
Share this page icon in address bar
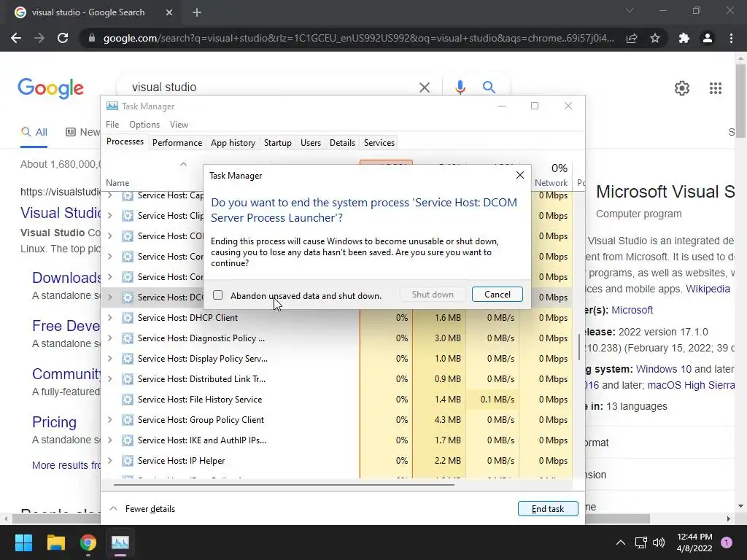tap(632, 38)
